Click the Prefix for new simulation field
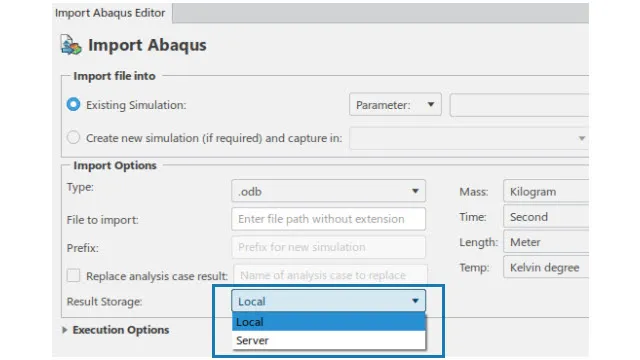Image resolution: width=640 pixels, height=360 pixels. point(328,247)
